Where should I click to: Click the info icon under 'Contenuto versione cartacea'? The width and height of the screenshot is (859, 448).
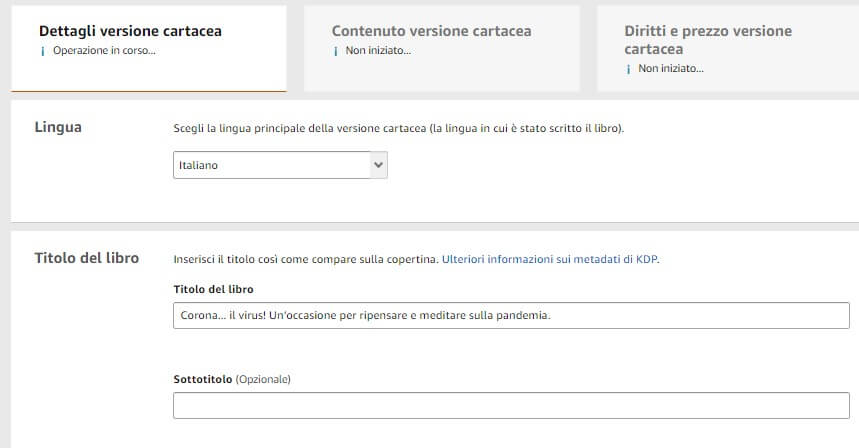pyautogui.click(x=335, y=50)
